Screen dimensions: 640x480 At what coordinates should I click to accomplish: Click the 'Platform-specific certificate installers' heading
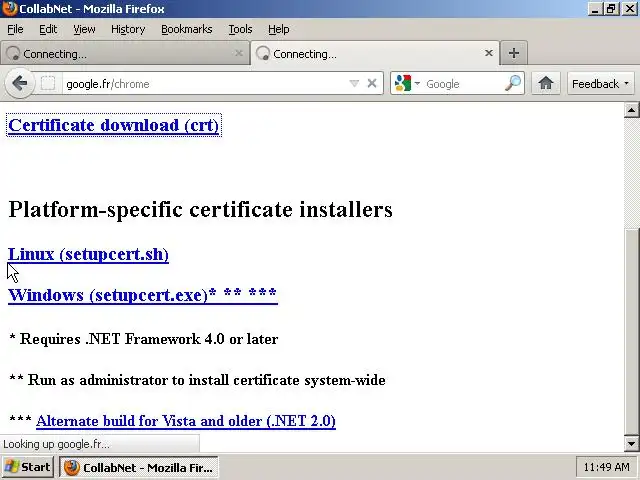point(200,209)
